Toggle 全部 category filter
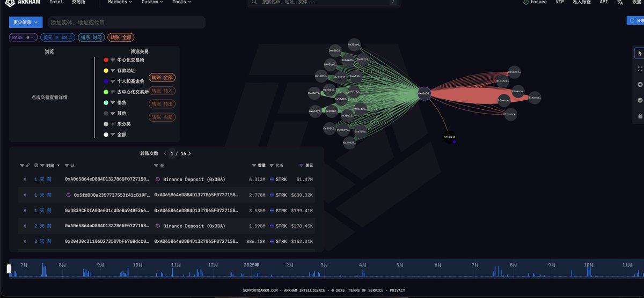The width and height of the screenshot is (644, 298). [115, 135]
